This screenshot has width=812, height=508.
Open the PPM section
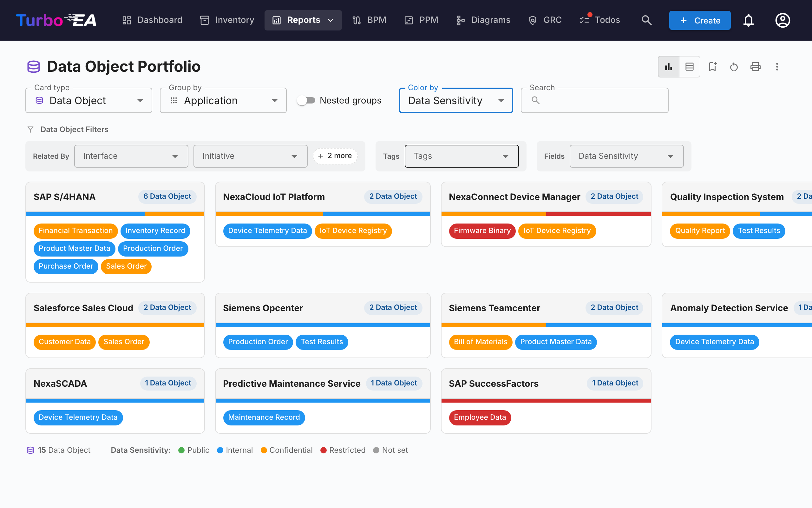pos(421,20)
